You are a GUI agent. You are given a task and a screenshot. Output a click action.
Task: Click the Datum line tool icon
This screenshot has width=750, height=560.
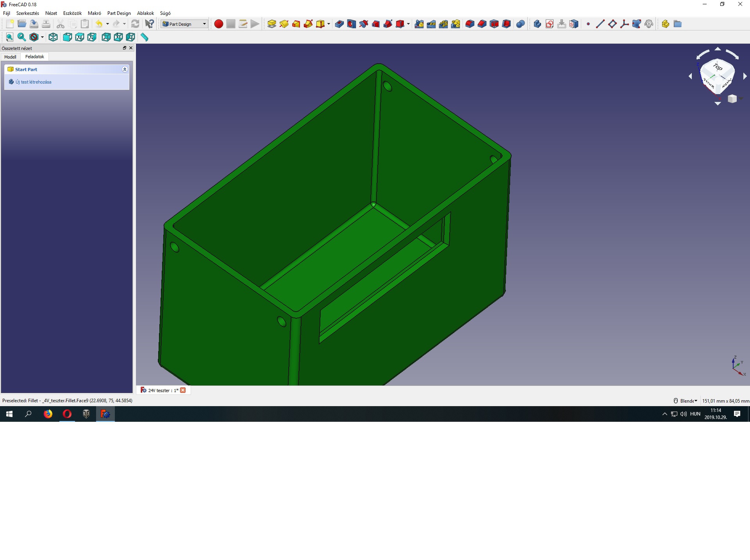[600, 24]
